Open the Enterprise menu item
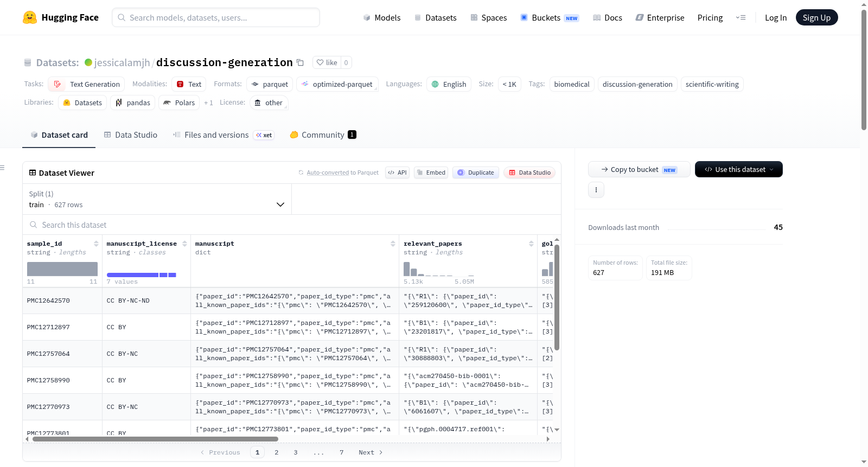868x467 pixels. (x=660, y=17)
